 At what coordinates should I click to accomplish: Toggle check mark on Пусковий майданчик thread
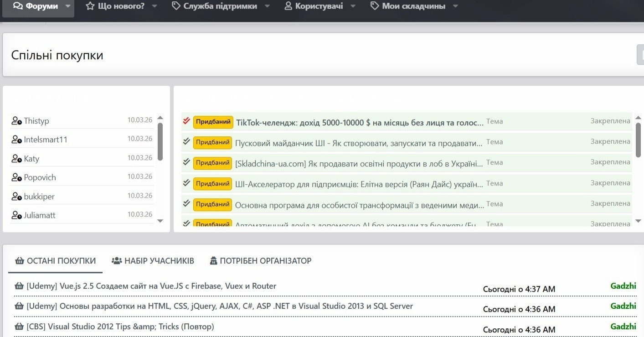point(186,141)
